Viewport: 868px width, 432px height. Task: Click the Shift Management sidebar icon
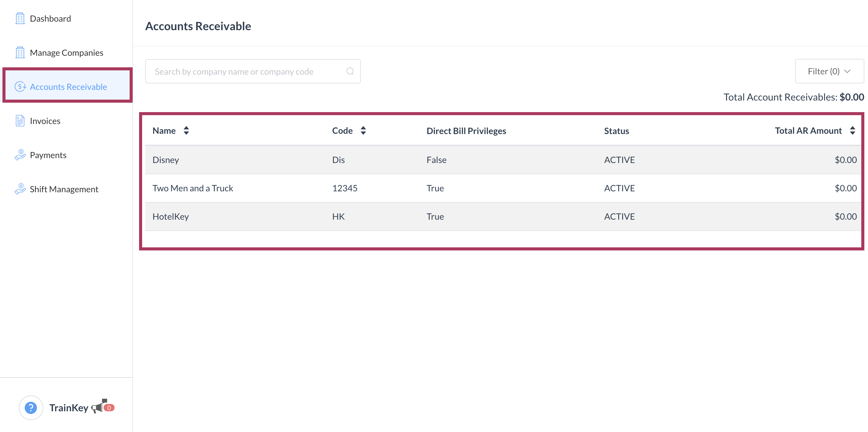pyautogui.click(x=20, y=189)
